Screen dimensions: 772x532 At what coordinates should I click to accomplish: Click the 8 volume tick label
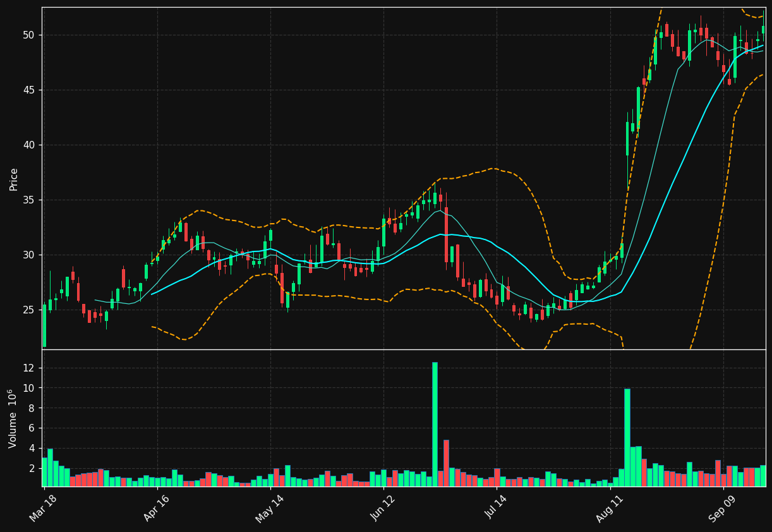[x=33, y=408]
